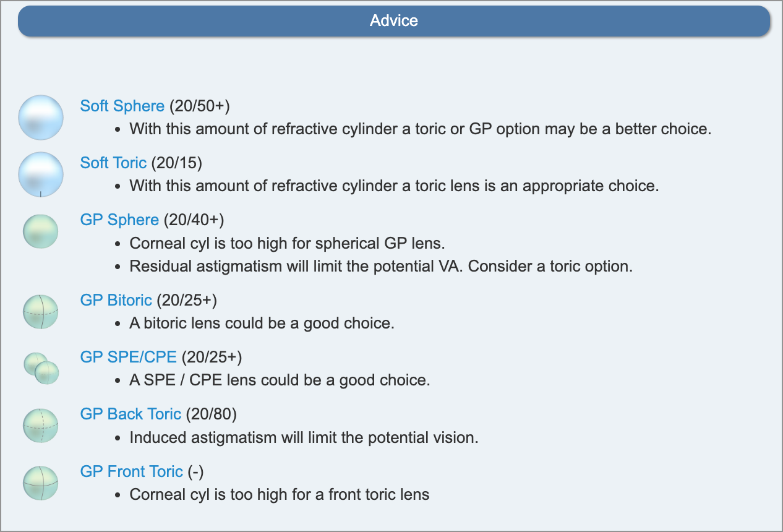The width and height of the screenshot is (783, 532).
Task: Click the Soft Sphere lens icon
Action: [41, 117]
